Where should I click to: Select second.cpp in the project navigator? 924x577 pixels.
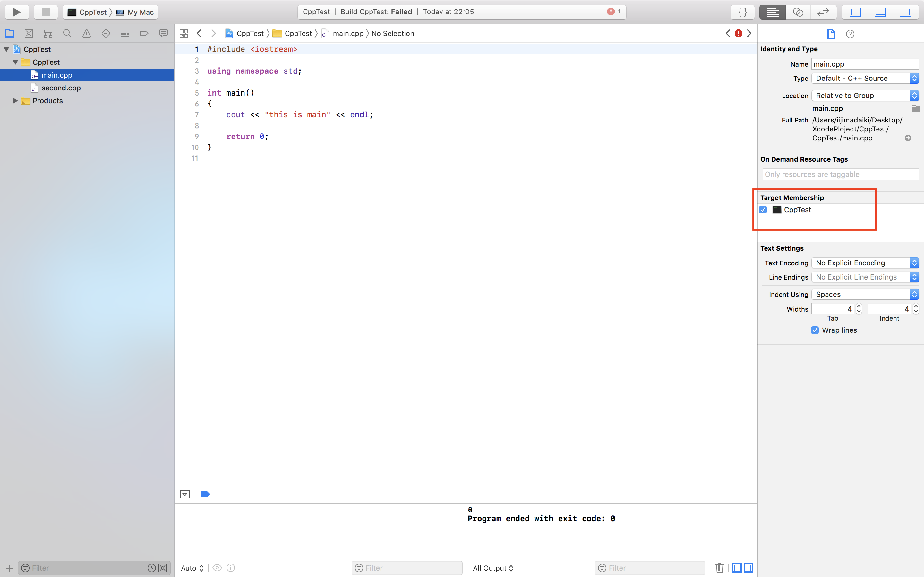[61, 88]
